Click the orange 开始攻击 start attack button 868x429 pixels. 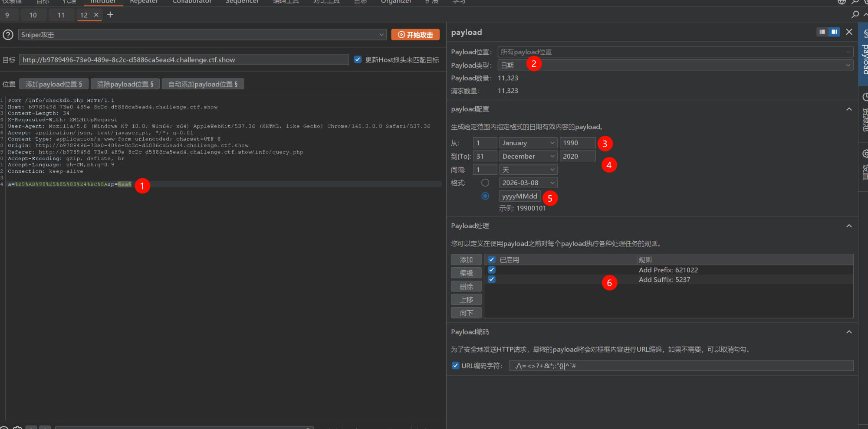(x=415, y=35)
